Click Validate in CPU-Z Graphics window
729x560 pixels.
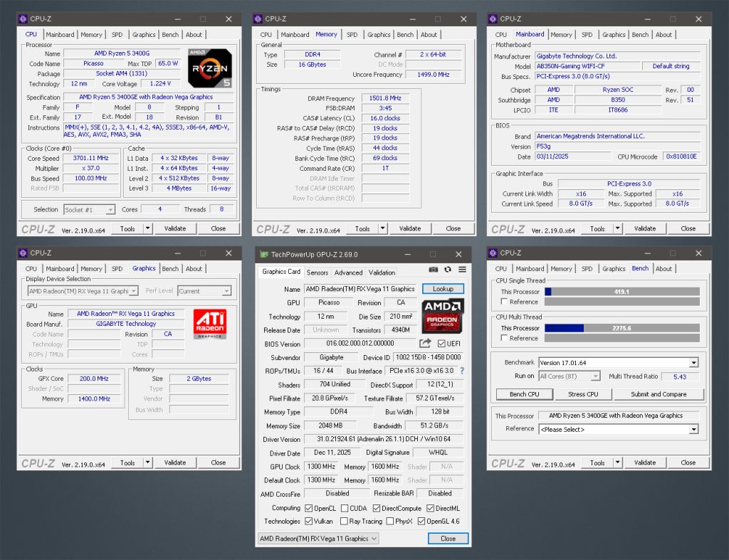pyautogui.click(x=175, y=463)
